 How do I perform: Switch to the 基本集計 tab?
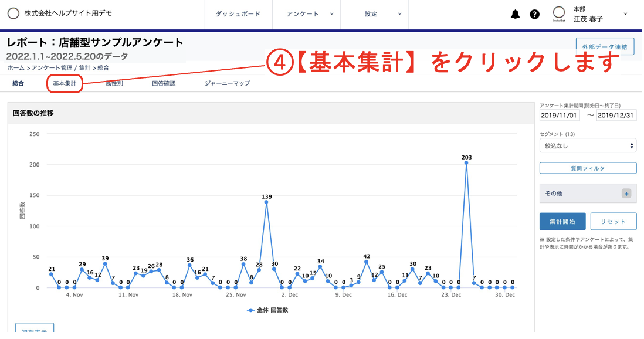click(x=65, y=84)
